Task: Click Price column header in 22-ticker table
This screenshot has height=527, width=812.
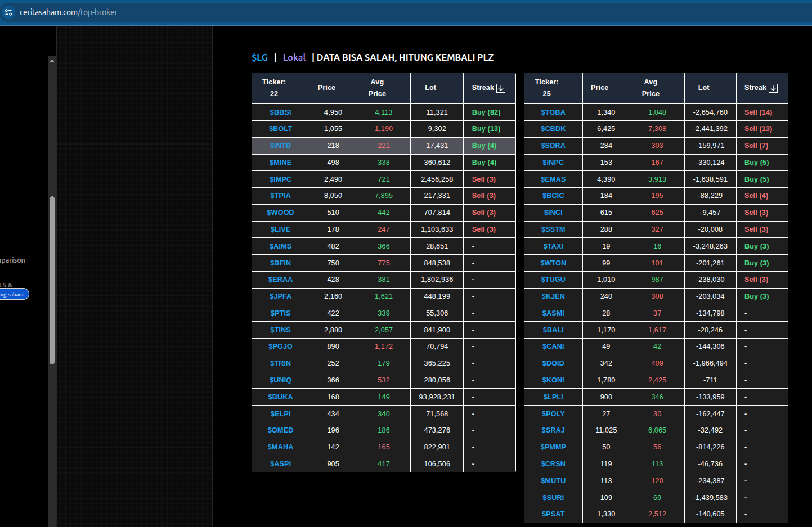Action: (x=326, y=88)
